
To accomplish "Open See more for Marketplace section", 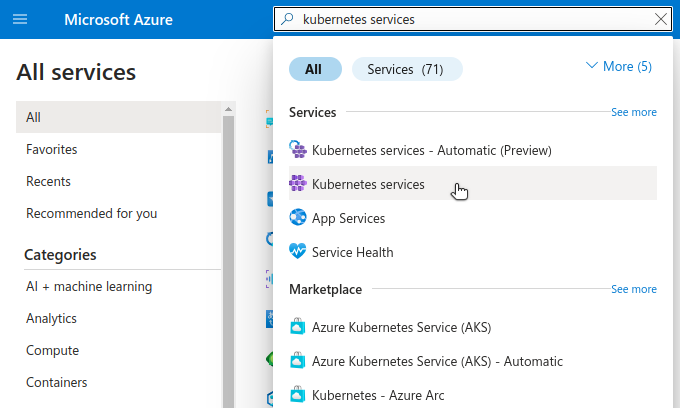I will point(633,289).
